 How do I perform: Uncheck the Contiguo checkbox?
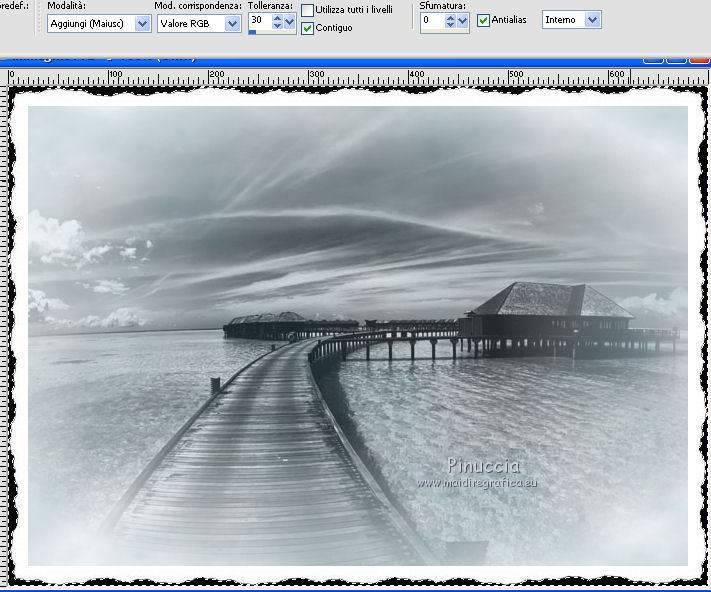tap(307, 28)
